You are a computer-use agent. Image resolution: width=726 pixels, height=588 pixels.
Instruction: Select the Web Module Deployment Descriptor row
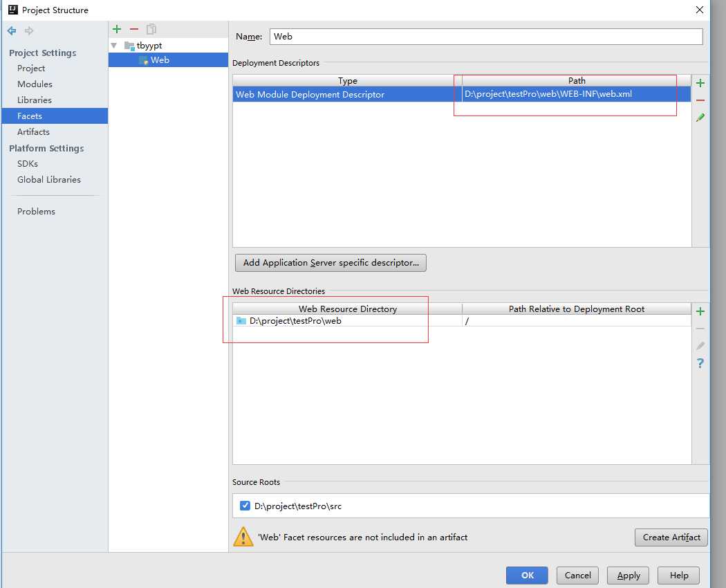462,94
